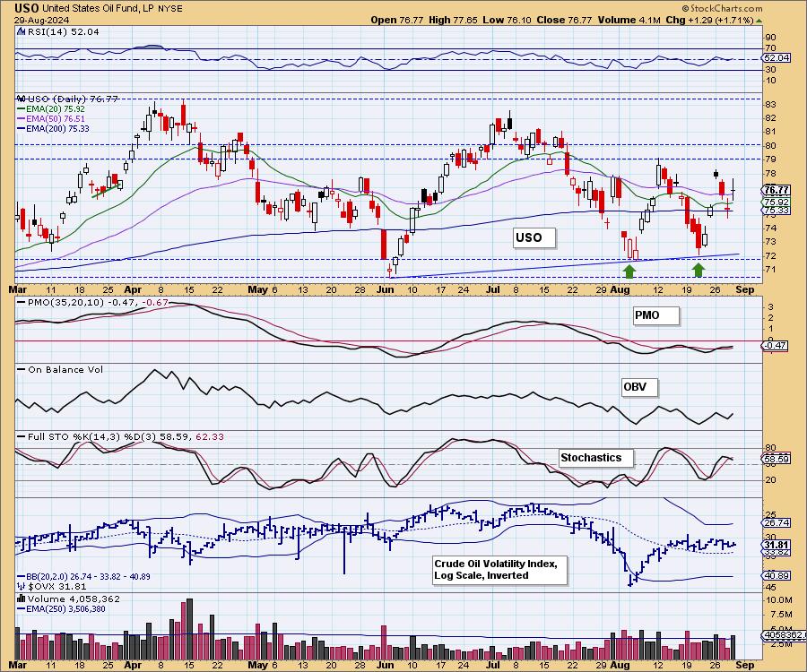Click the 83 price label on the right scale
The width and height of the screenshot is (807, 672).
pos(770,104)
